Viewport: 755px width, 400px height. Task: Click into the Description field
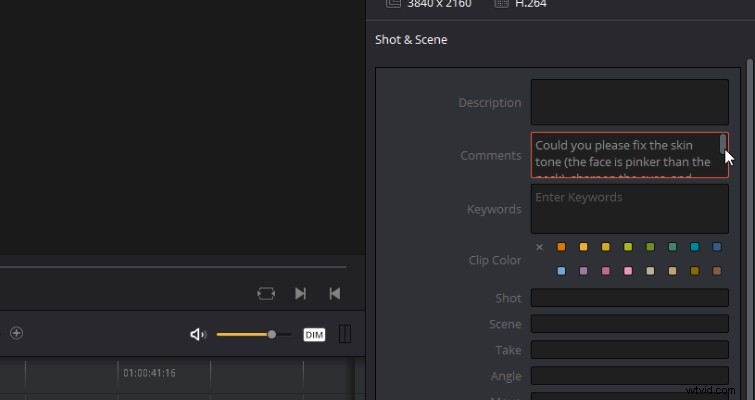[629, 102]
